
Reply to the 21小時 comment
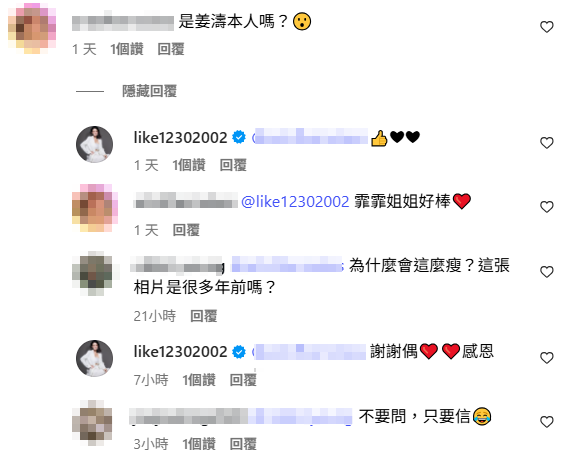pyautogui.click(x=204, y=316)
